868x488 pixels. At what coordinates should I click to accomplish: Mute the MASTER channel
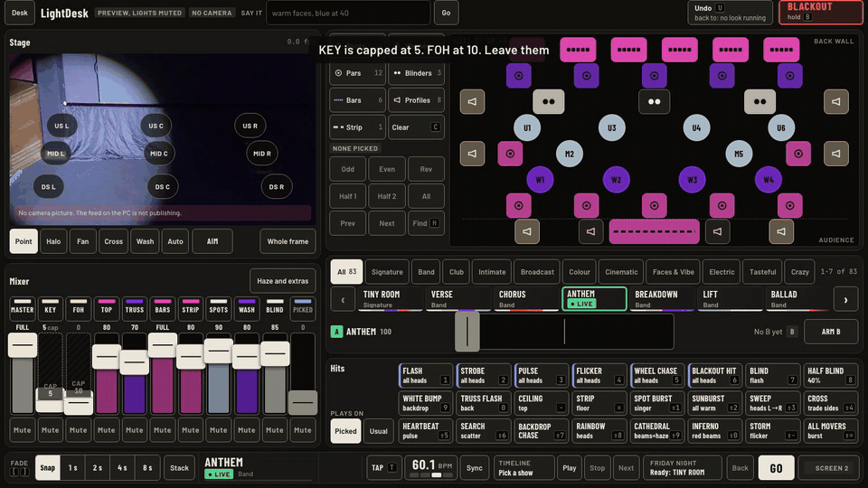click(x=22, y=430)
